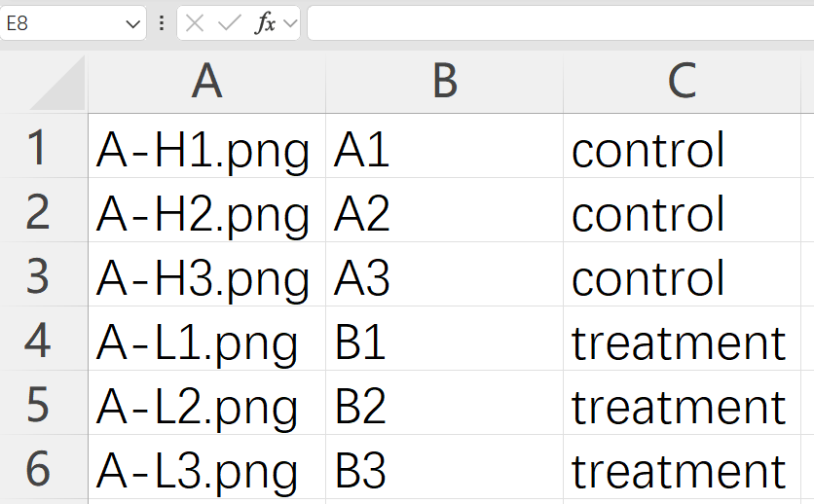This screenshot has height=504, width=814.
Task: Select column B header
Action: pos(444,82)
